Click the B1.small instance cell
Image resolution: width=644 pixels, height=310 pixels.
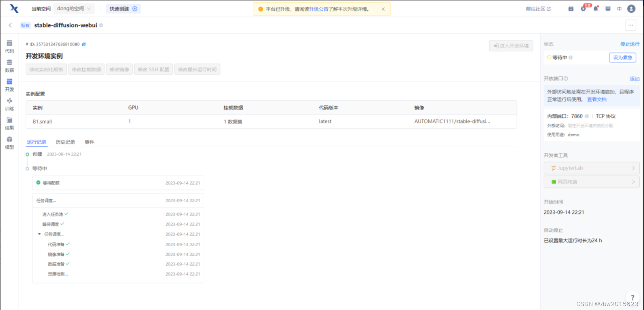pos(42,122)
